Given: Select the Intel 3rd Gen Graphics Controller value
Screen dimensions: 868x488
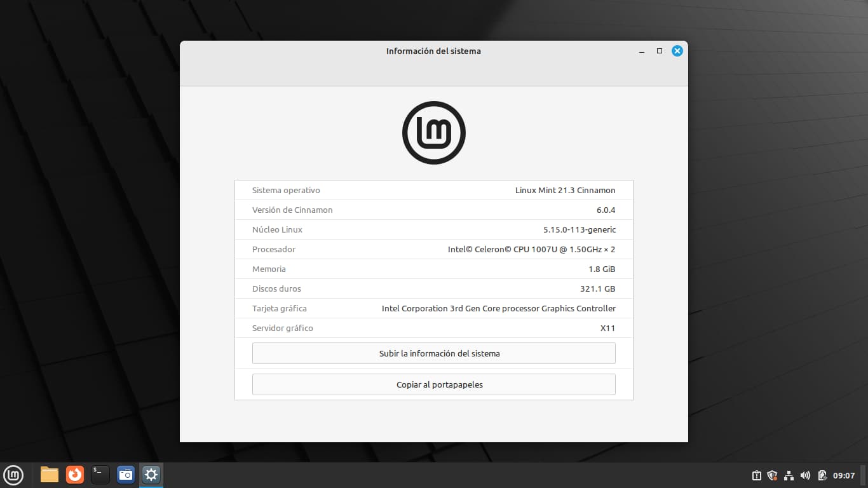Looking at the screenshot, I should (x=499, y=308).
